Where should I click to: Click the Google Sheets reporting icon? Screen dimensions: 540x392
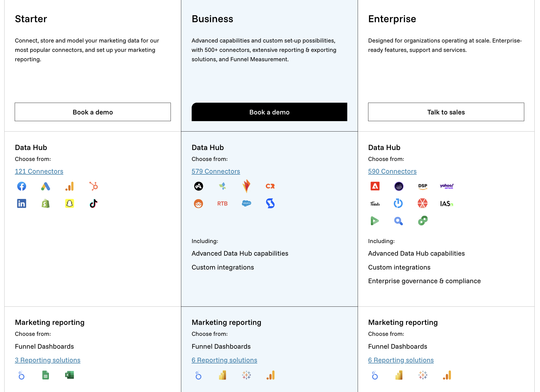pyautogui.click(x=45, y=375)
